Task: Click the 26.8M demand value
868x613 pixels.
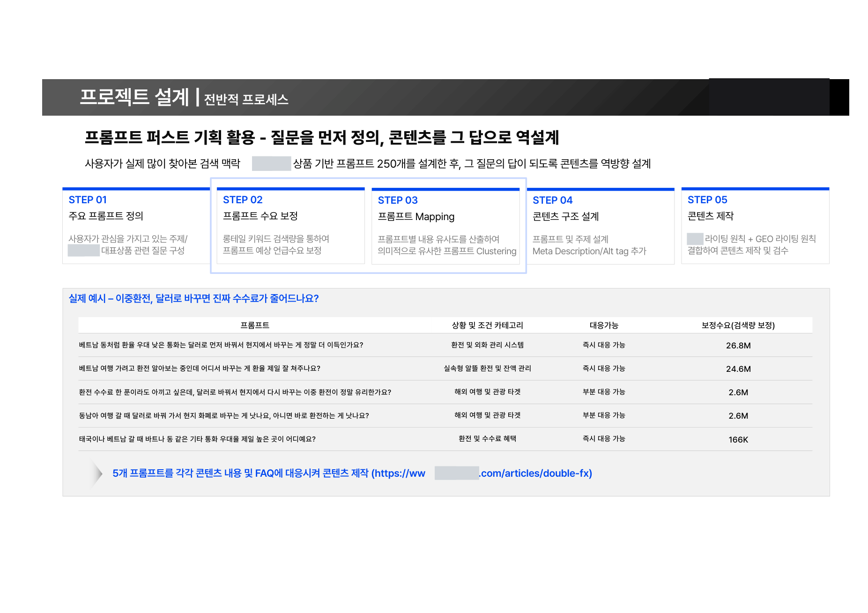Action: [738, 346]
